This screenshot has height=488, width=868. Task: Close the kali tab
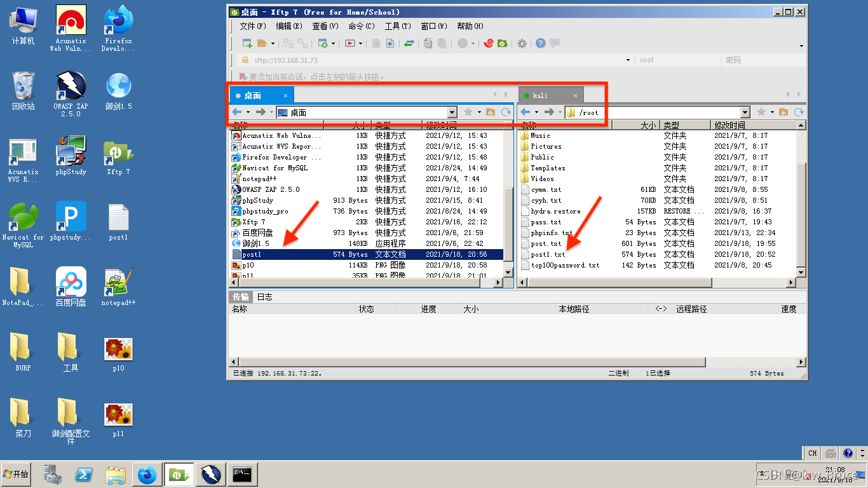[x=576, y=95]
